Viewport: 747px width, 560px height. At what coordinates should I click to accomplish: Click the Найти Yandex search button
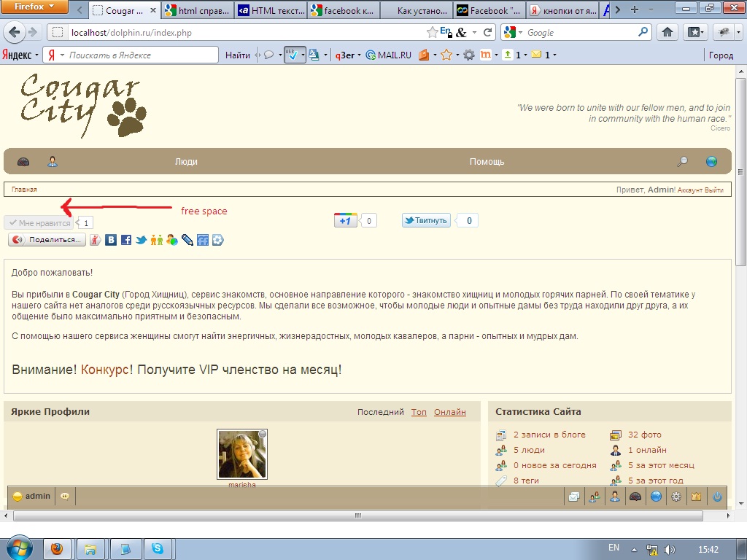click(x=237, y=55)
